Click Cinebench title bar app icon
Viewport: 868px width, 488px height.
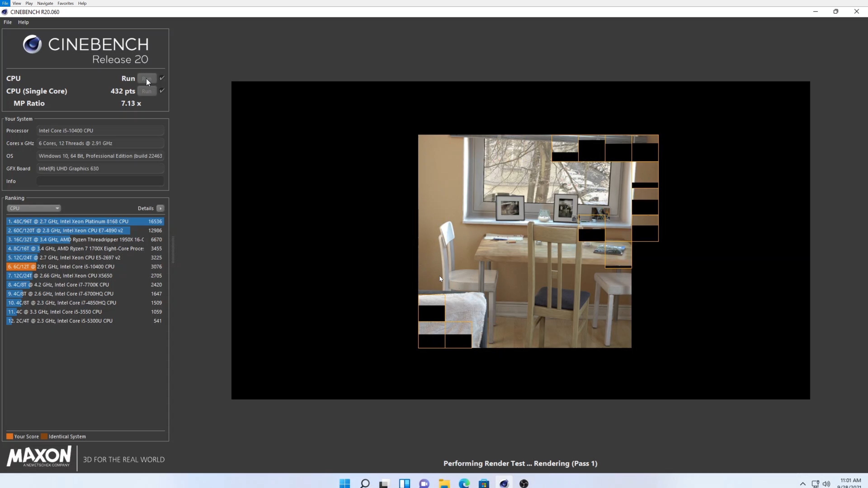coord(5,12)
